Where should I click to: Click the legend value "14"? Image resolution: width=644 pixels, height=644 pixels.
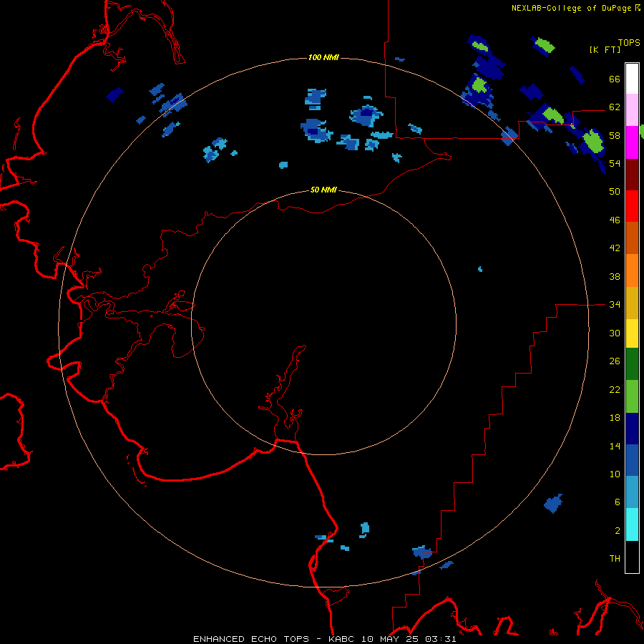tap(615, 446)
